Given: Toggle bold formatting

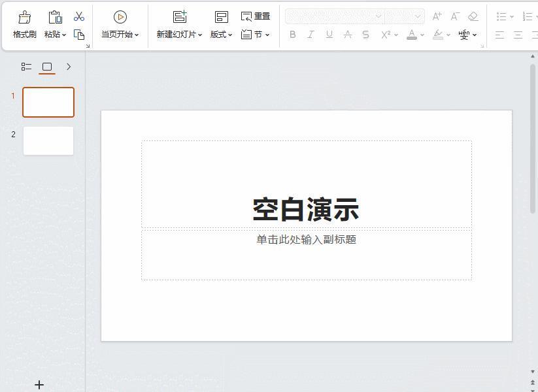Looking at the screenshot, I should [293, 35].
